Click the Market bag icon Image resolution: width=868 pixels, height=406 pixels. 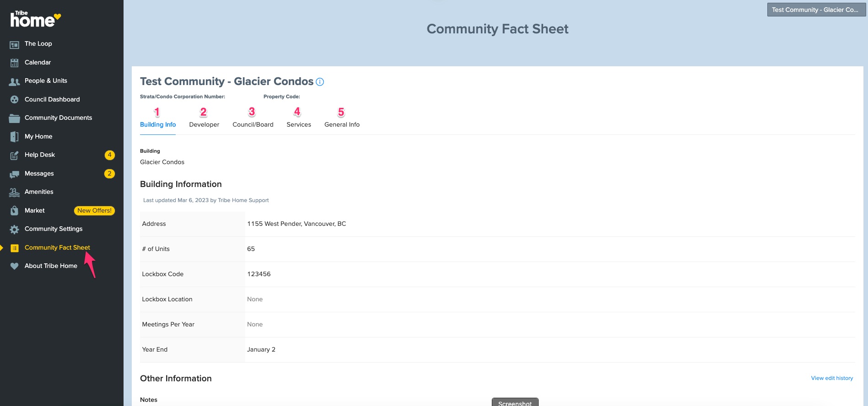[x=15, y=211]
